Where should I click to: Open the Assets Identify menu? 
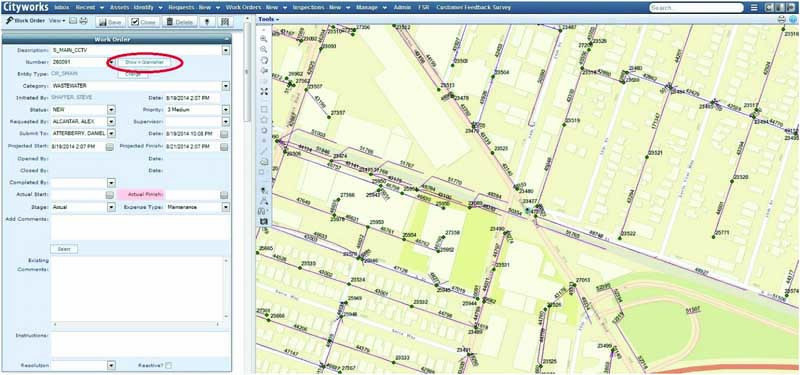click(136, 8)
